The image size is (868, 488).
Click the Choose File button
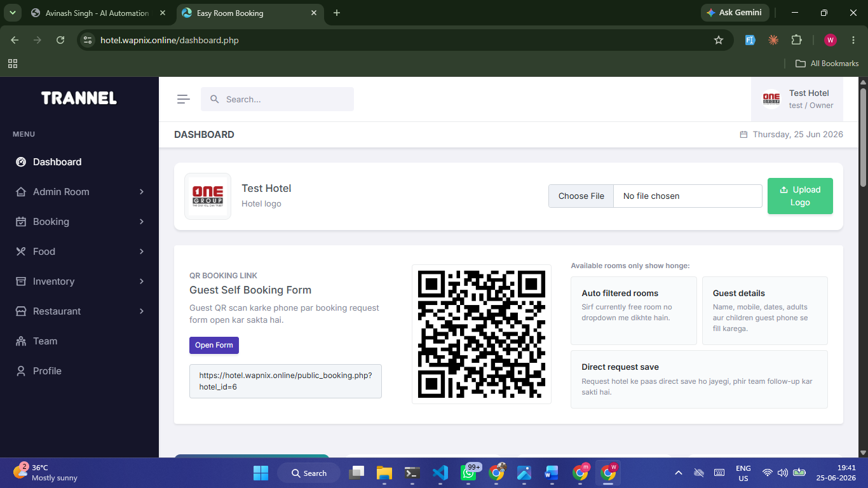(581, 196)
